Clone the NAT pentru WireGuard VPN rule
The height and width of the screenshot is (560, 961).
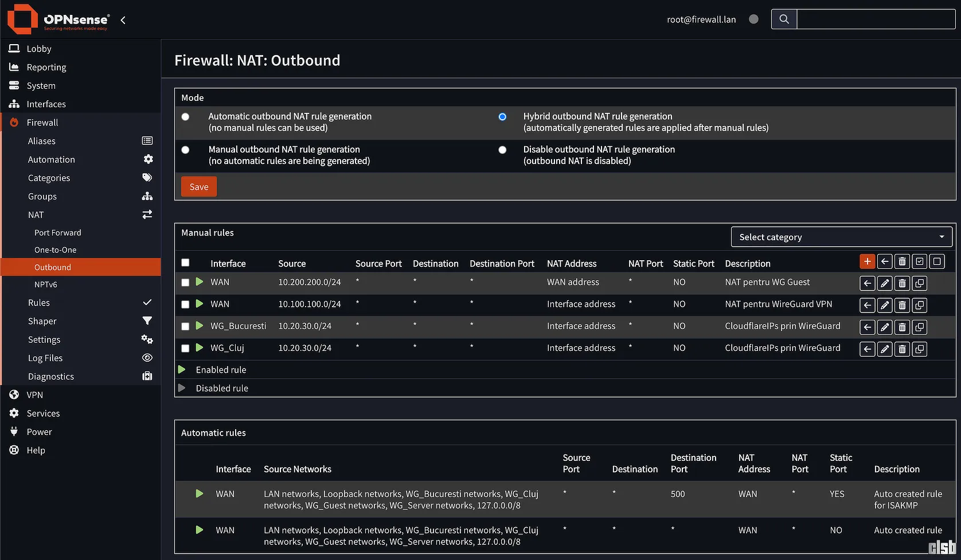[919, 305]
